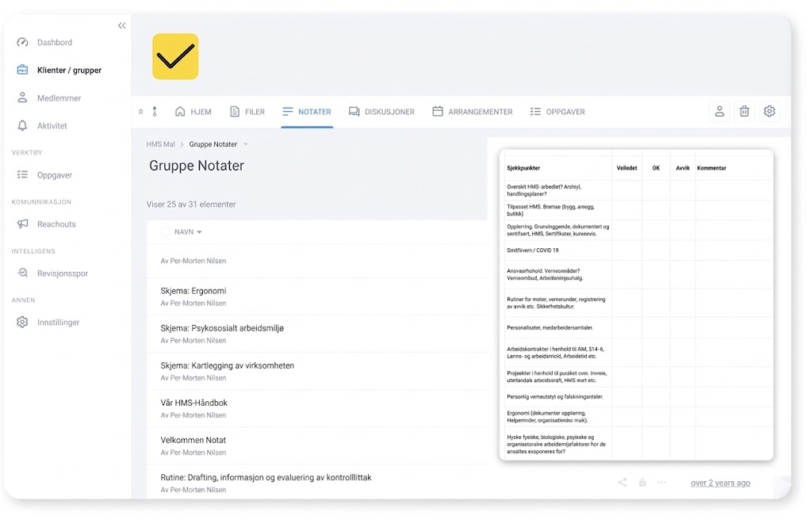This screenshot has height=520, width=812.
Task: Open the note Vår HMS-Håndbok
Action: pos(193,403)
